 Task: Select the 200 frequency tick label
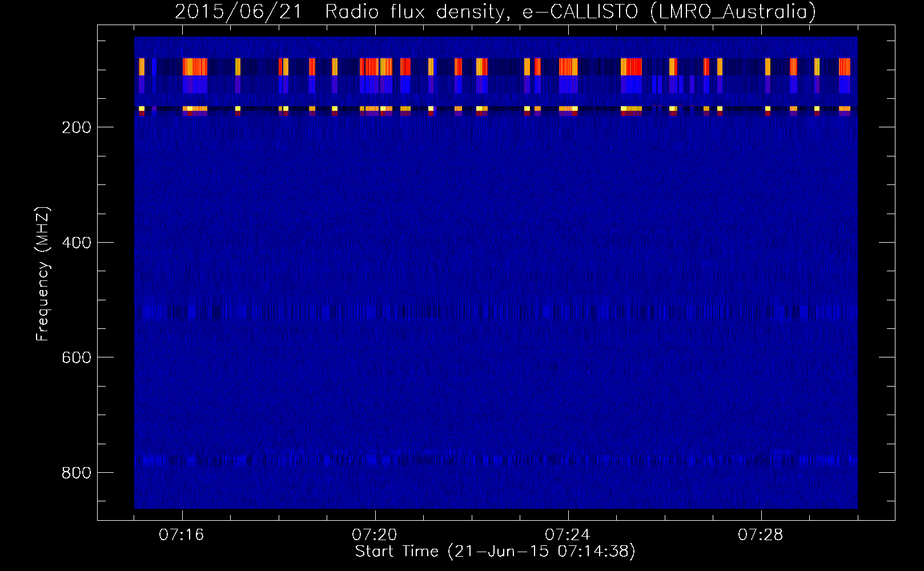pos(77,127)
